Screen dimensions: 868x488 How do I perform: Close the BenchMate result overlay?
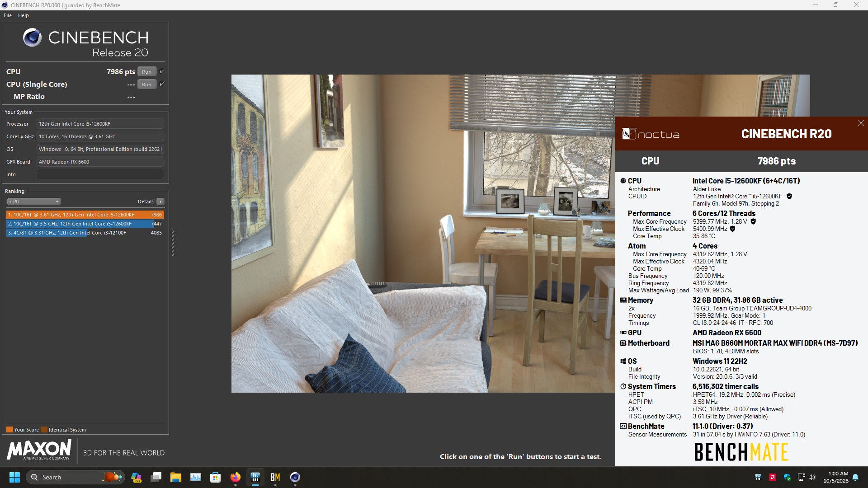point(861,123)
